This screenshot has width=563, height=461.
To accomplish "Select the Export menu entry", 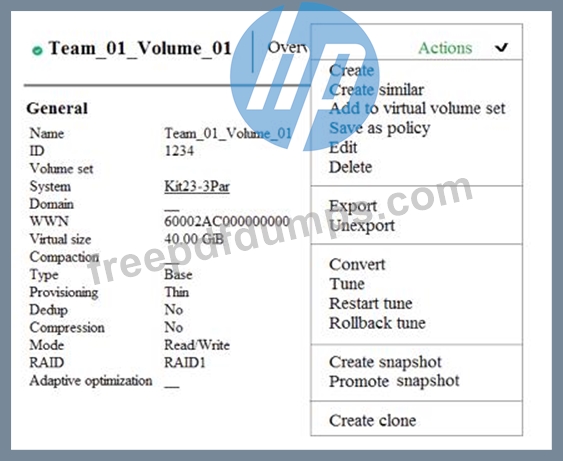I will point(353,206).
